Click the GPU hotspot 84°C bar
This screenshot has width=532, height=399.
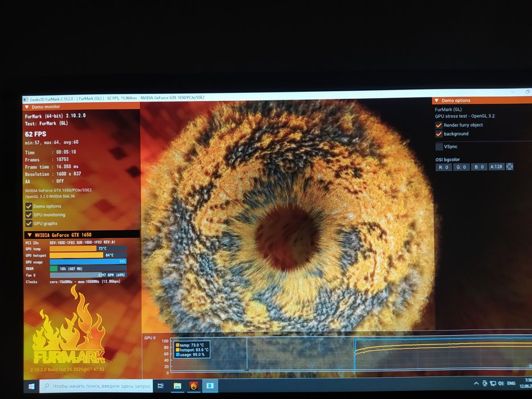click(88, 255)
